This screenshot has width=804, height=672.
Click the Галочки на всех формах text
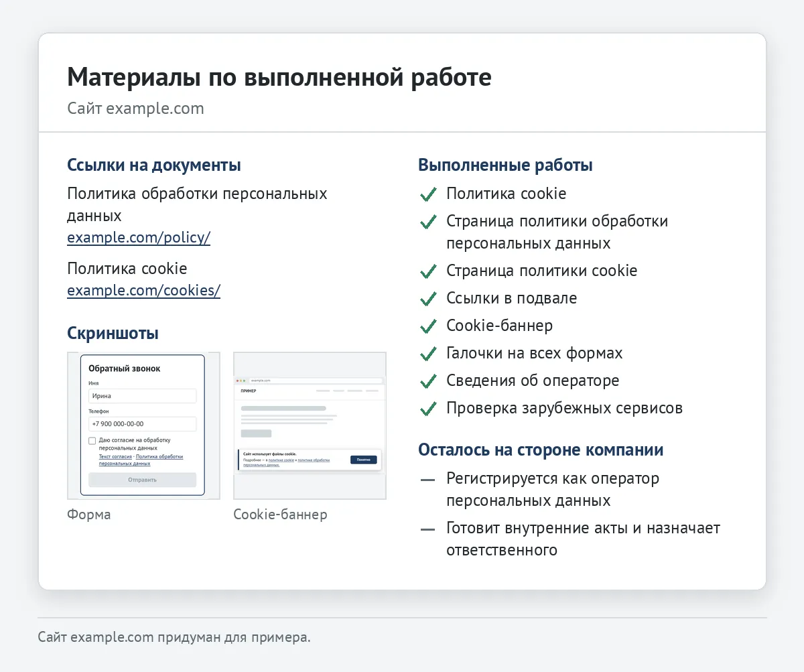(x=535, y=353)
